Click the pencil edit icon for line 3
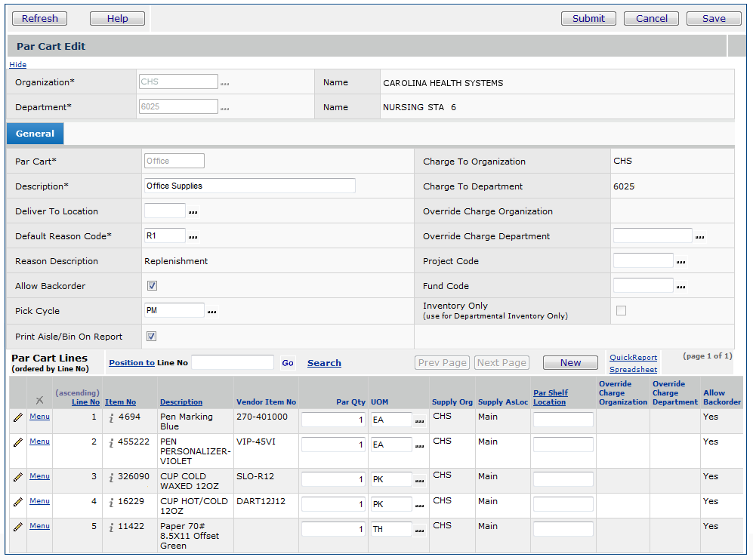The image size is (753, 560). (x=17, y=477)
